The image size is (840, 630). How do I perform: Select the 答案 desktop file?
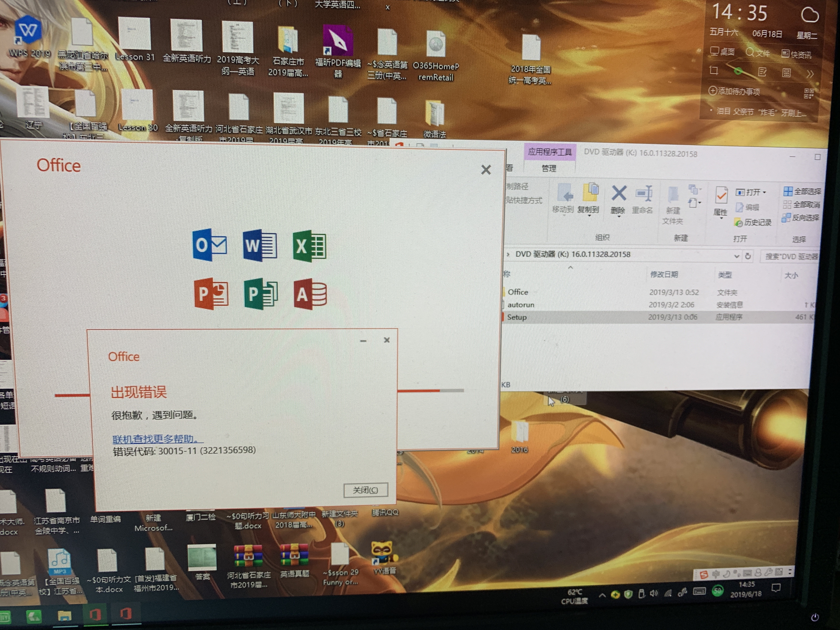tap(202, 562)
